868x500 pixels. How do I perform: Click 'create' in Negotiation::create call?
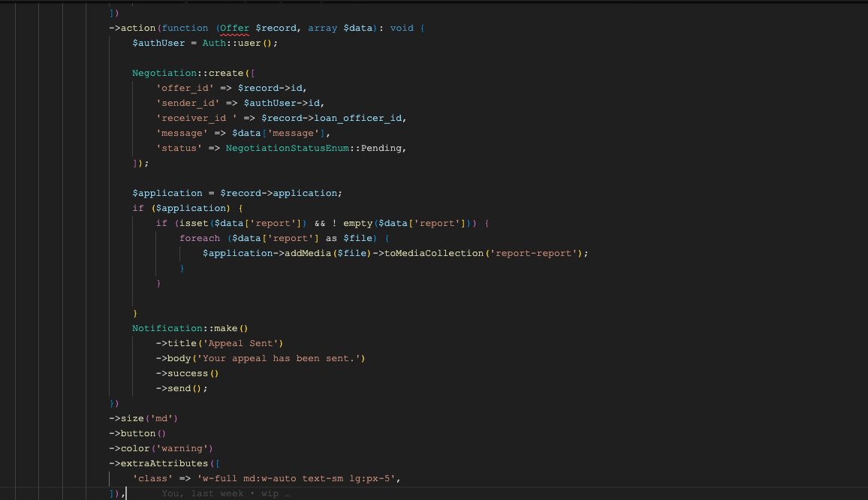pos(226,73)
